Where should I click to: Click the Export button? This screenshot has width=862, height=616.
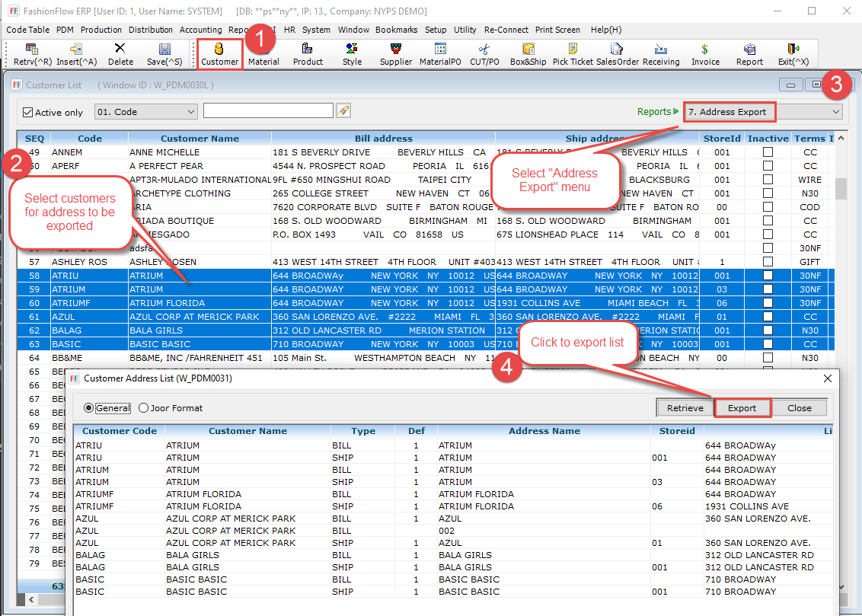(742, 408)
